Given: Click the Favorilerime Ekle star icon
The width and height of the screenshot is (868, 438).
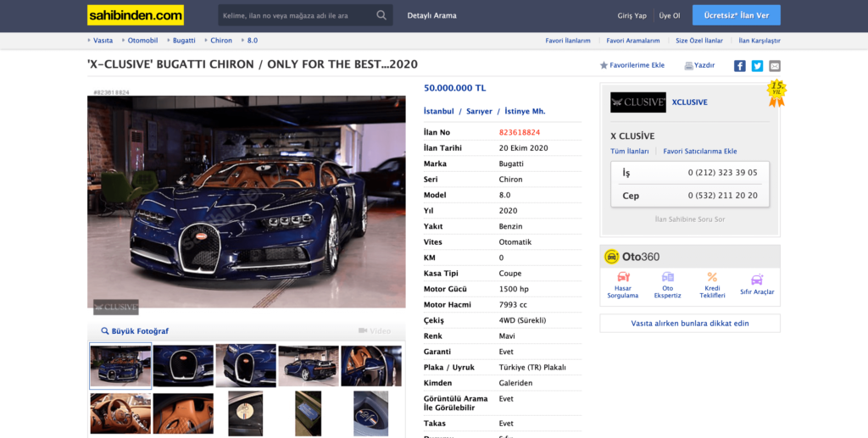Looking at the screenshot, I should coord(604,65).
